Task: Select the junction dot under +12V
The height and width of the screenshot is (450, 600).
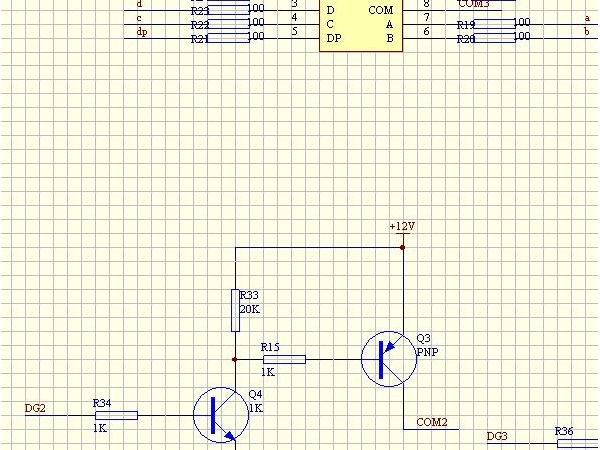Action: click(x=402, y=246)
